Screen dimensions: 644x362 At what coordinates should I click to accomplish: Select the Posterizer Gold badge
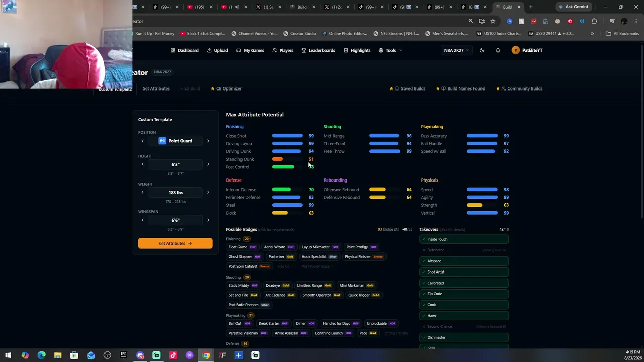click(x=281, y=257)
